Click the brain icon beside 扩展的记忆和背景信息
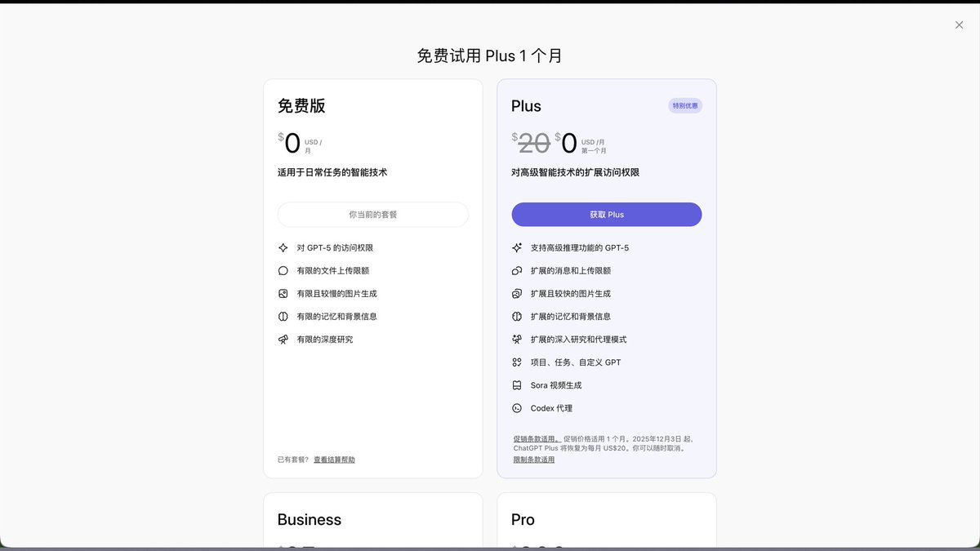Viewport: 980px width, 551px height. (517, 316)
